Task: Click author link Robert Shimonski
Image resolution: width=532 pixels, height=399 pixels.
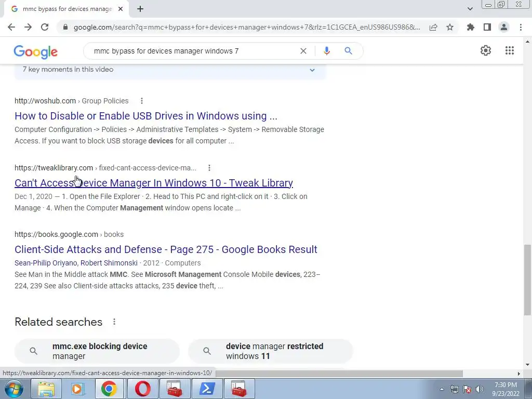Action: point(109,263)
